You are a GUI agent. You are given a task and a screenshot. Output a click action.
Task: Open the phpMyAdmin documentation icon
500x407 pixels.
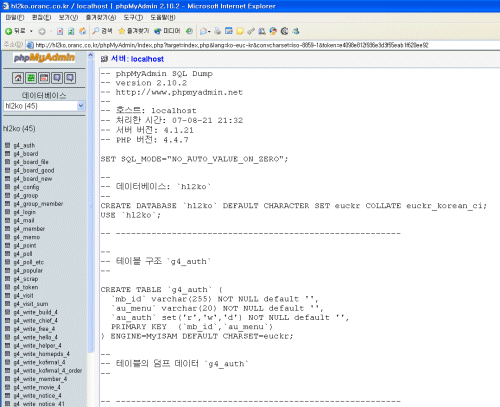[x=57, y=78]
